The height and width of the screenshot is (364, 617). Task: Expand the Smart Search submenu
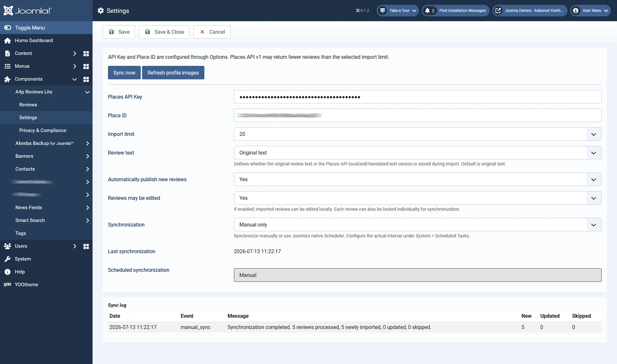(x=87, y=220)
